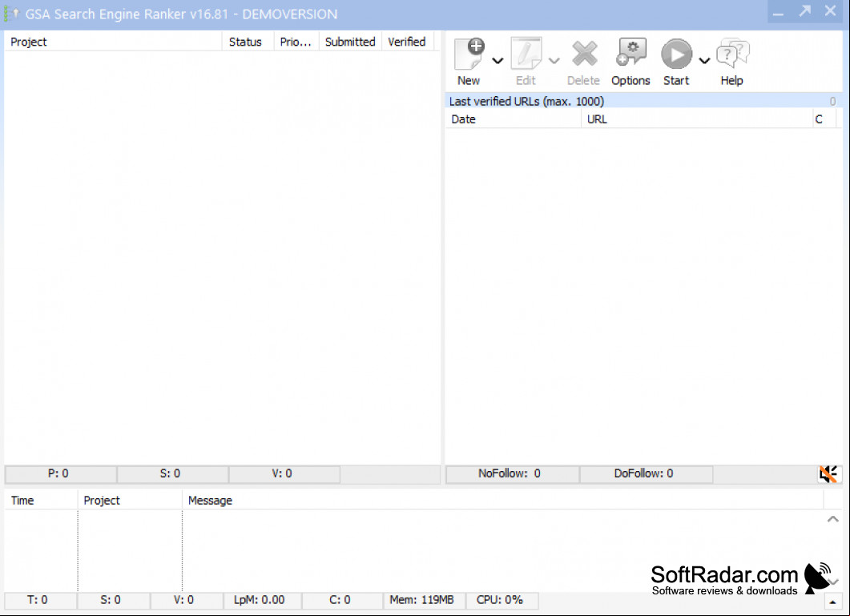Click the 'Last verified URLs (max. 1000)' header
The image size is (850, 616).
[643, 102]
